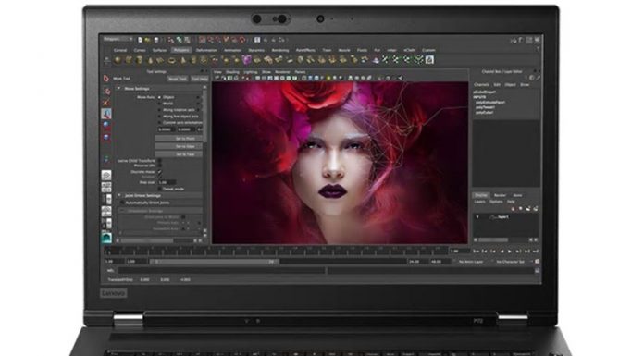
Task: Create a polygon cone from the shelf
Action: tap(150, 60)
